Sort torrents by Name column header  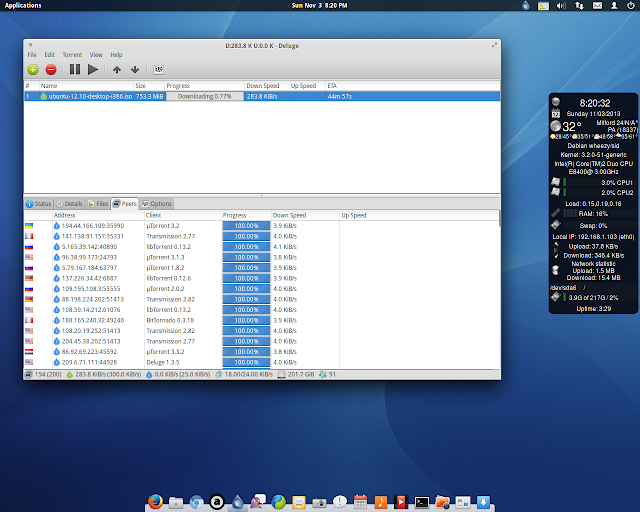87,86
